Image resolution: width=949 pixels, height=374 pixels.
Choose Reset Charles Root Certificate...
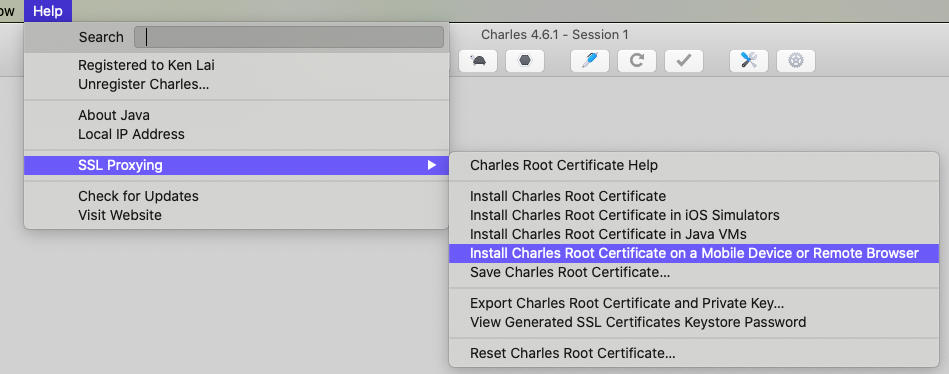694,353
